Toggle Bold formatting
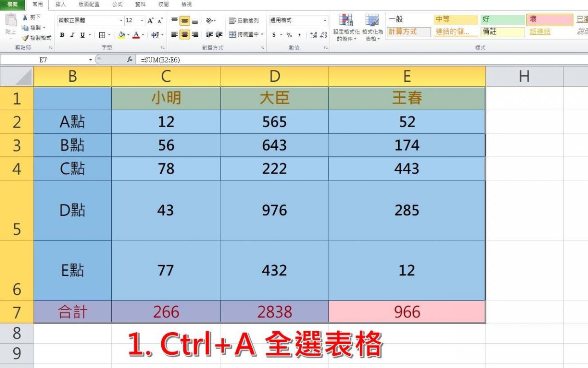The image size is (588, 368). pos(62,35)
